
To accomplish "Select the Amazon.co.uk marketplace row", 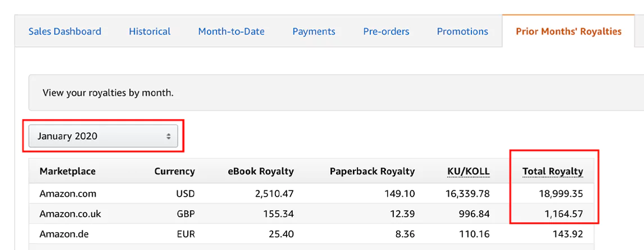I will tap(311, 213).
